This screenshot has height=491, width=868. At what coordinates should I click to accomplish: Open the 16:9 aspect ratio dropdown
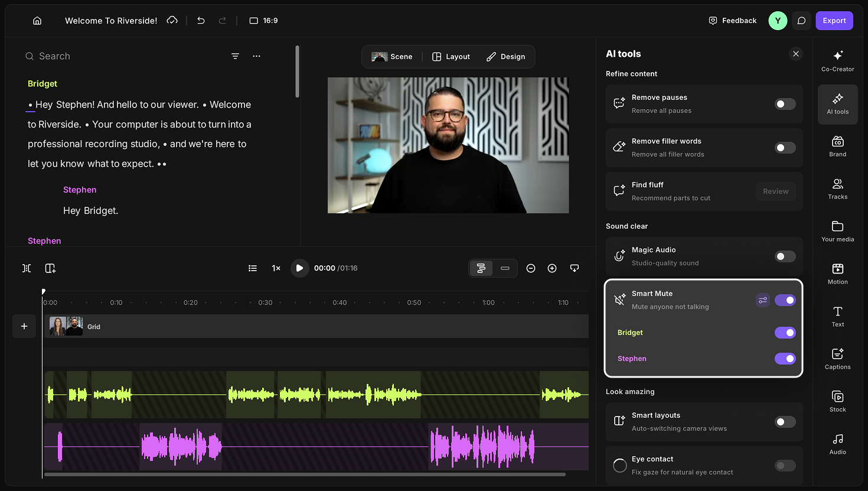tap(263, 21)
